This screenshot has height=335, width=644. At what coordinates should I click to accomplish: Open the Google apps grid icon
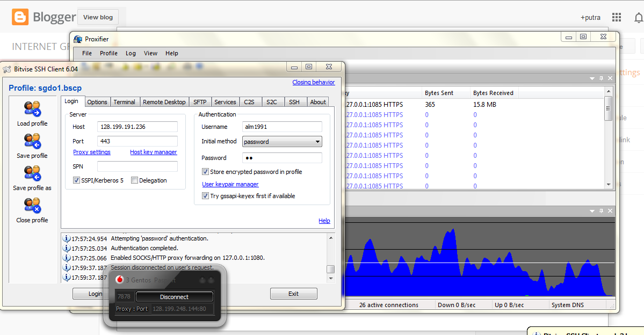coord(617,17)
